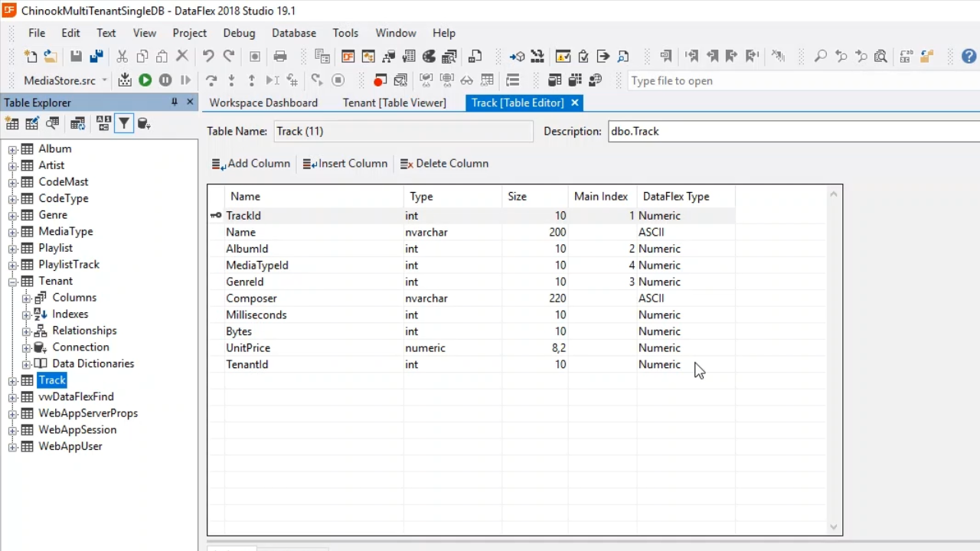
Task: Click the Undo arrow icon
Action: [208, 57]
